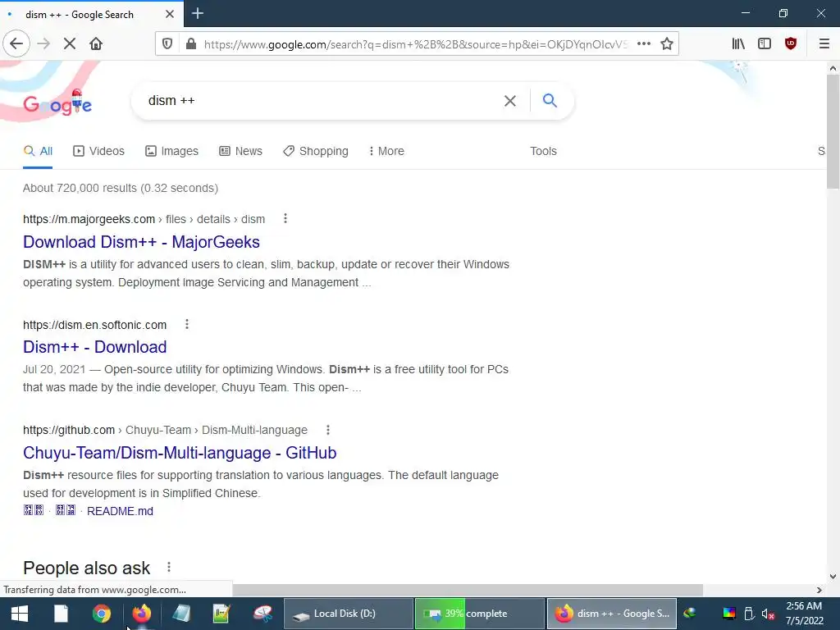Open Download Dism++ - MajorGeeks link
Screen dimensions: 840x630
141,242
